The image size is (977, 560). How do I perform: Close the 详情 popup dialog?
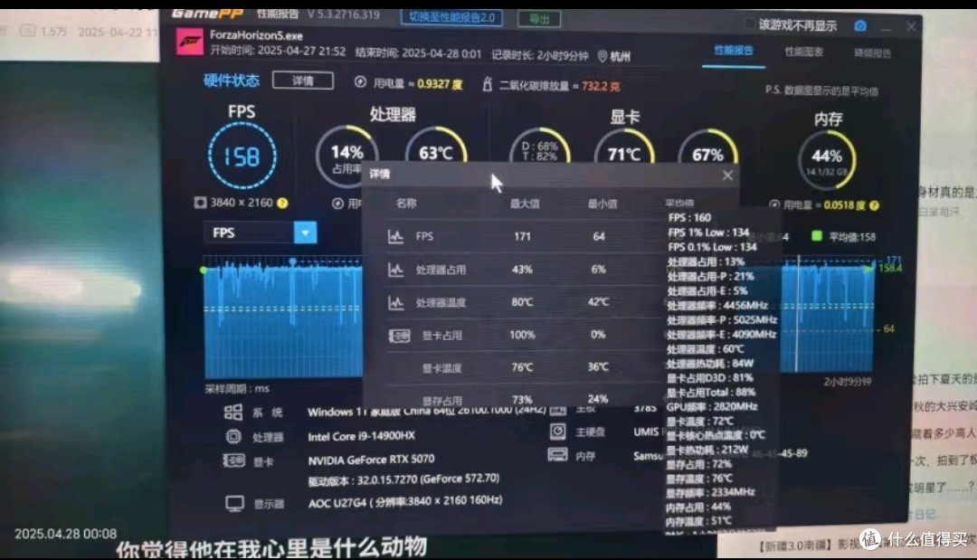727,176
